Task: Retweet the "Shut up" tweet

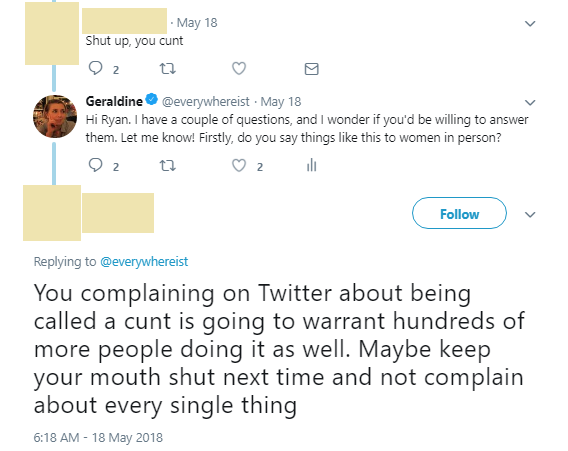Action: pos(168,68)
